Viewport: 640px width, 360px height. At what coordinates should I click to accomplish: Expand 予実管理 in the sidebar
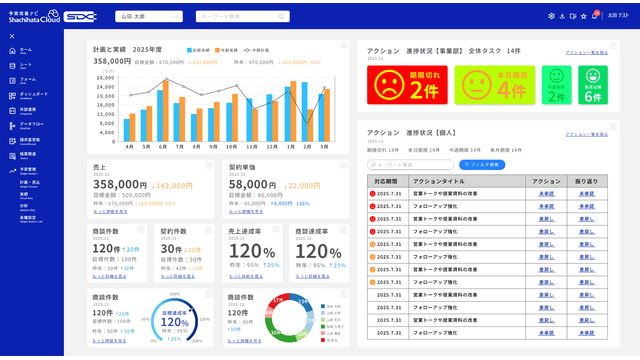(x=22, y=171)
